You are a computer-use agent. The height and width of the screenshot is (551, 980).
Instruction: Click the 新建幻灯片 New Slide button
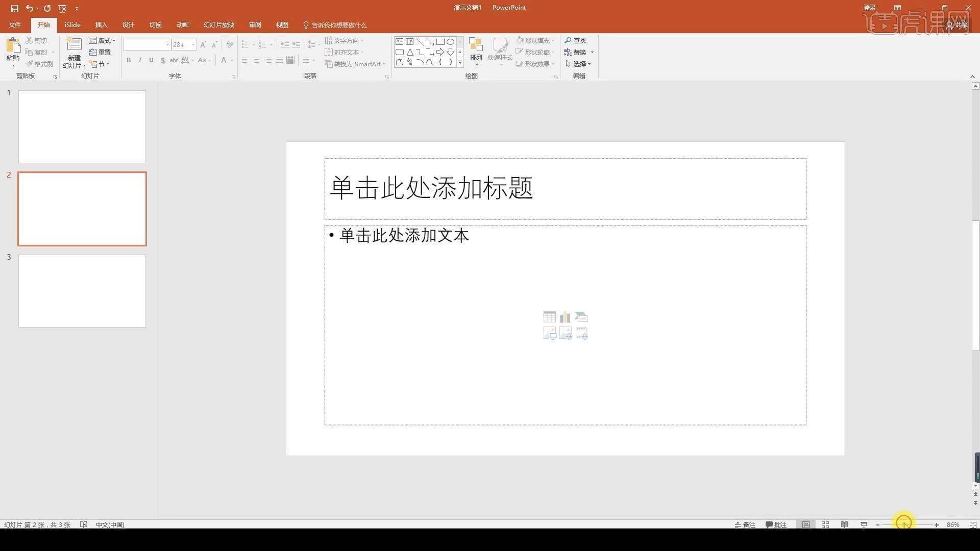click(x=73, y=51)
